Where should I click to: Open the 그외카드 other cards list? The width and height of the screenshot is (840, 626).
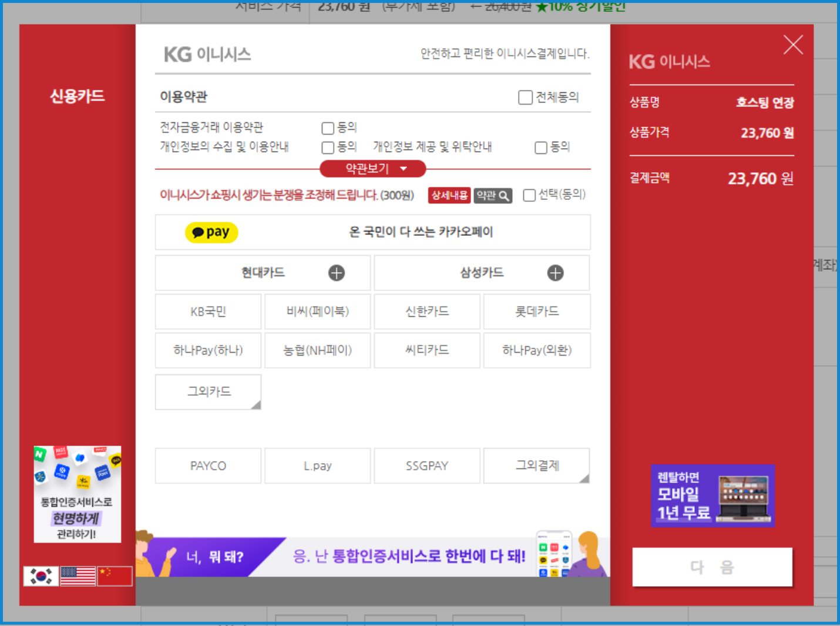[x=208, y=391]
